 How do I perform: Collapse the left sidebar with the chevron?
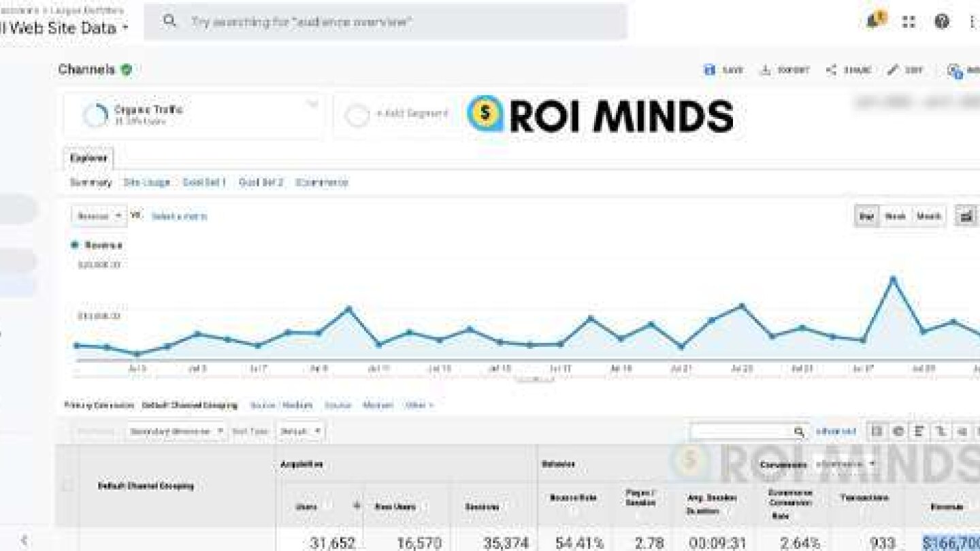pyautogui.click(x=24, y=541)
